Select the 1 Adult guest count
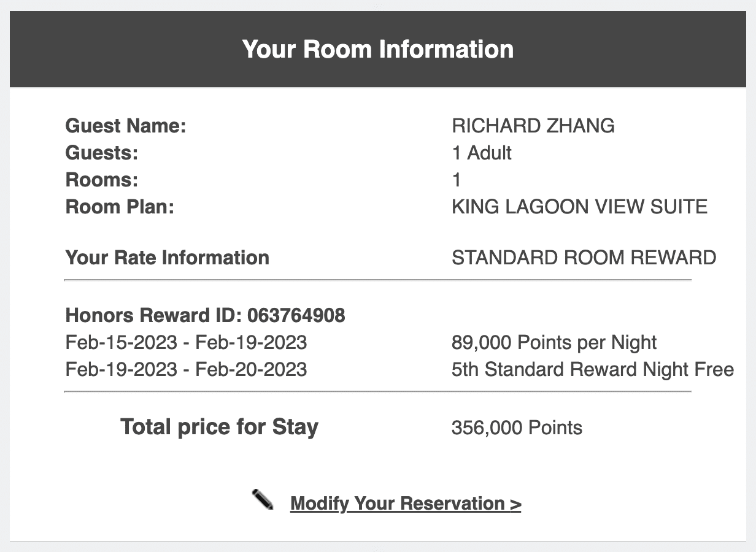This screenshot has width=756, height=552. pyautogui.click(x=481, y=153)
